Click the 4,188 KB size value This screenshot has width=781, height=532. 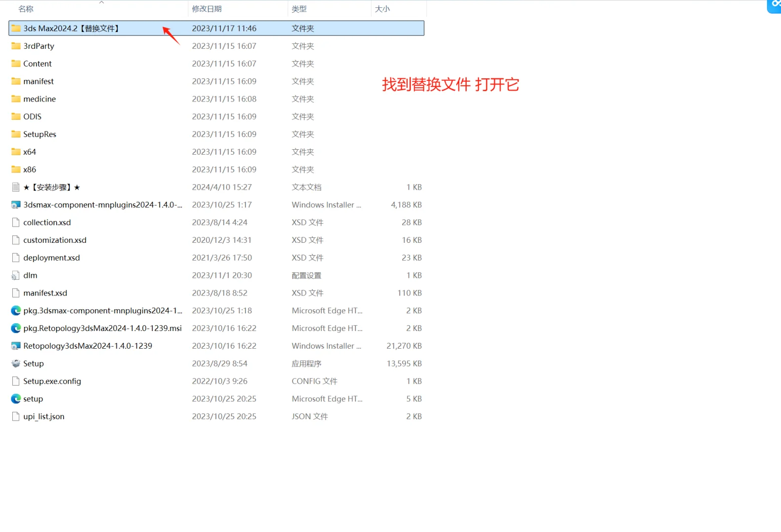point(406,205)
